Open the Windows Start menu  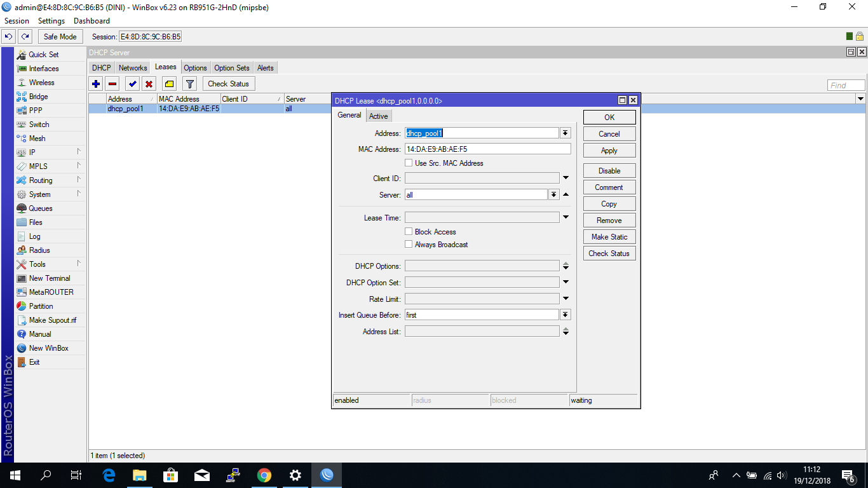tap(15, 475)
